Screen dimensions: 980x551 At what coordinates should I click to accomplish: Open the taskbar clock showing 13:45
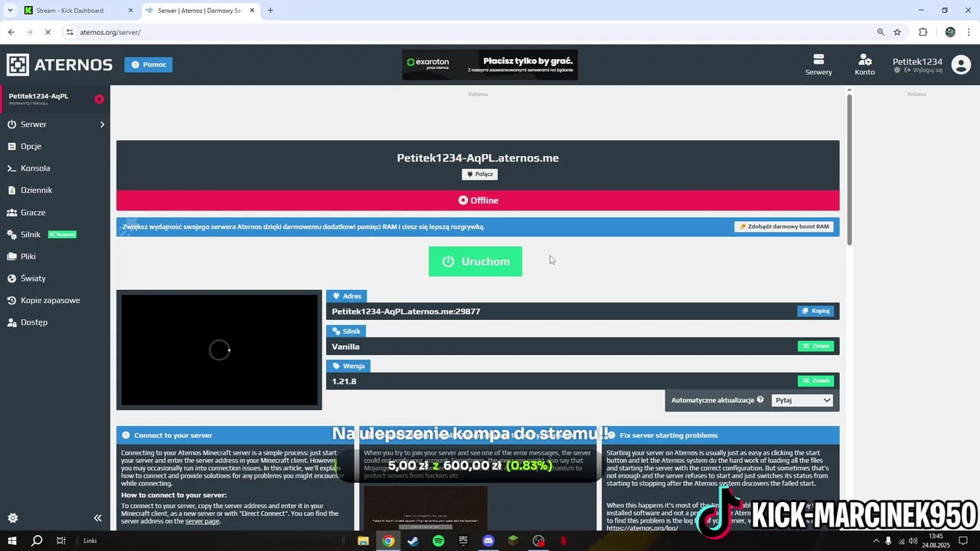pos(936,540)
